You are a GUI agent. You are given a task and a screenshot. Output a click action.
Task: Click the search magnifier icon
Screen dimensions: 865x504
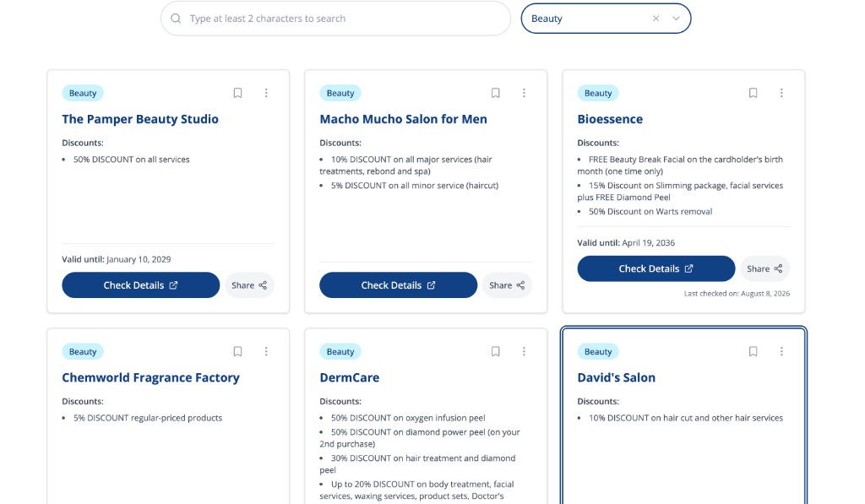pos(176,19)
